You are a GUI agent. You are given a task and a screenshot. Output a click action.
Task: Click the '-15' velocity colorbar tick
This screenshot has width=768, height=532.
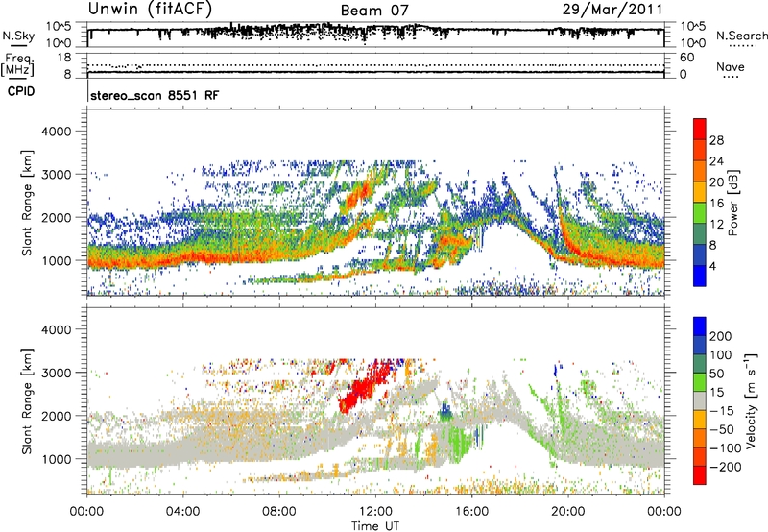coord(722,411)
